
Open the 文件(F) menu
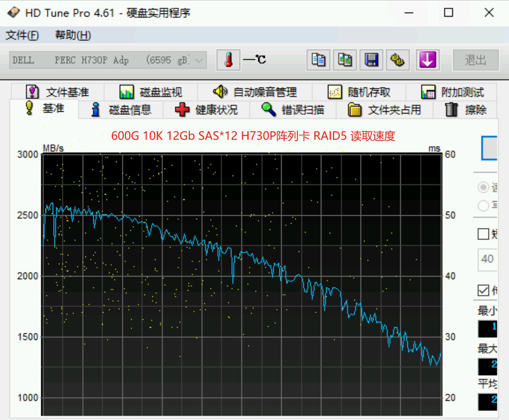point(22,35)
